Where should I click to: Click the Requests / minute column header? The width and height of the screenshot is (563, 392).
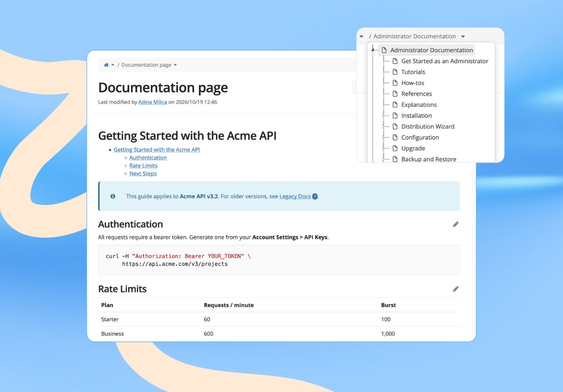pos(229,305)
